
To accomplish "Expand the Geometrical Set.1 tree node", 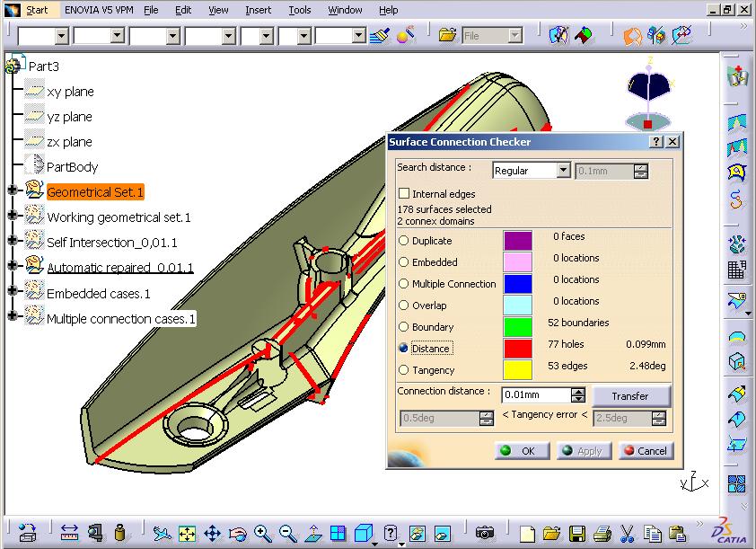I will click(x=13, y=190).
